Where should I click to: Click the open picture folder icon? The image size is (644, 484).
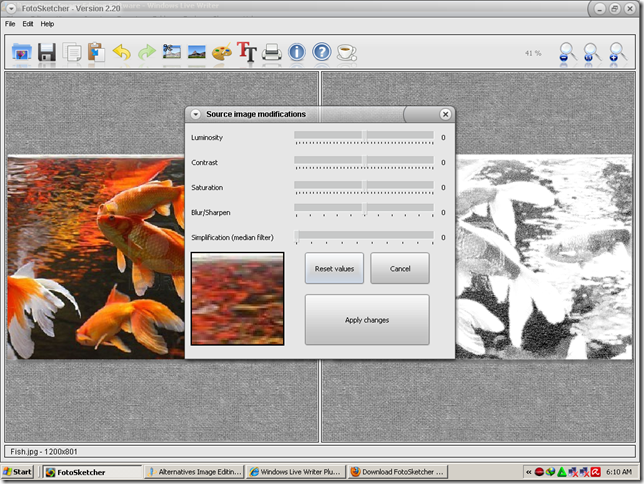point(22,52)
